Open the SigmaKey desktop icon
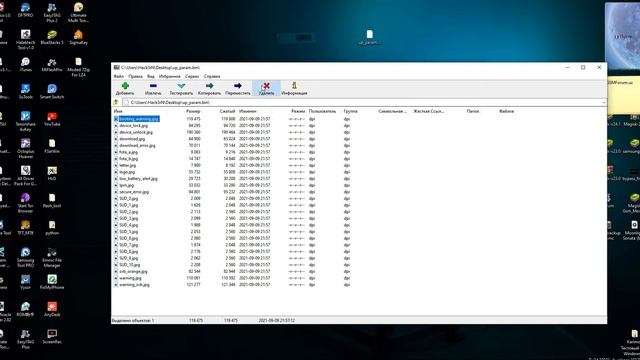The height and width of the screenshot is (360, 640). 78,37
